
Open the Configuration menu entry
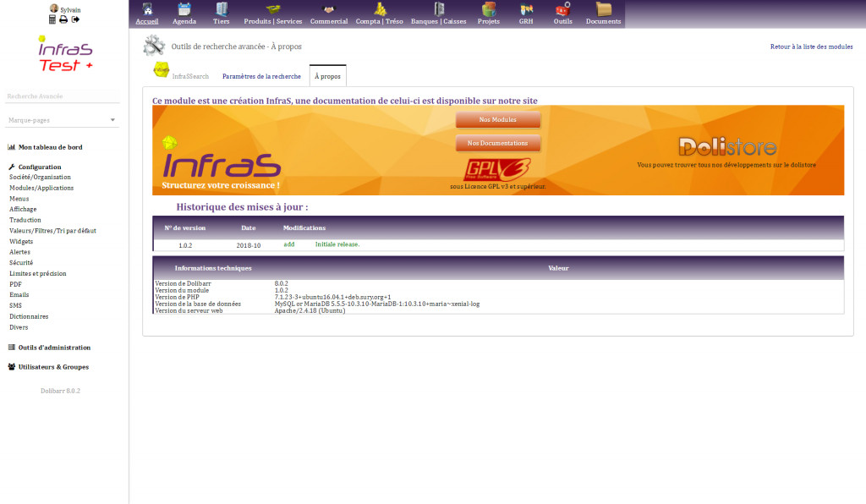click(x=40, y=167)
